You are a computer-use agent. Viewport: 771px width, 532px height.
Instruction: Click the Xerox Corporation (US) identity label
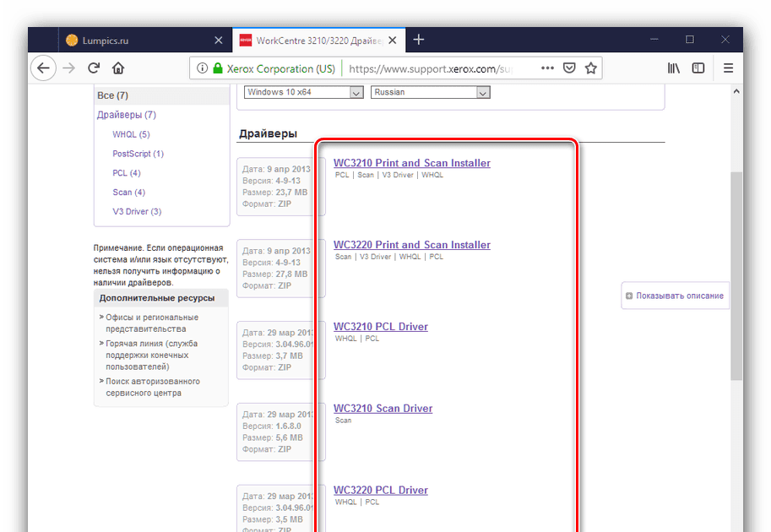pyautogui.click(x=280, y=69)
